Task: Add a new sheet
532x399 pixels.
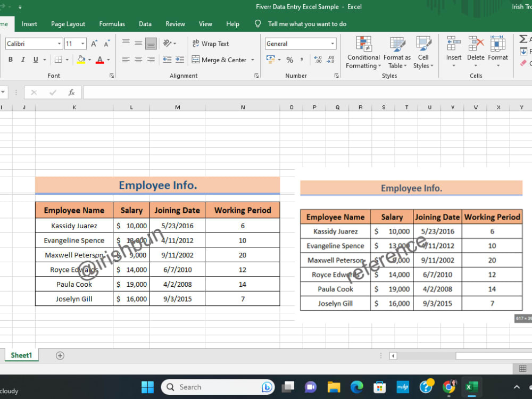Action: 60,355
